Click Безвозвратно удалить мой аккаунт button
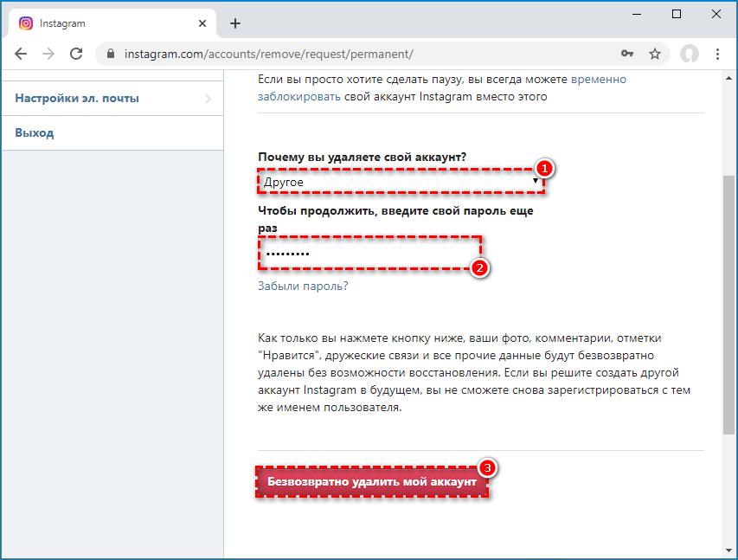The width and height of the screenshot is (738, 560). tap(372, 482)
